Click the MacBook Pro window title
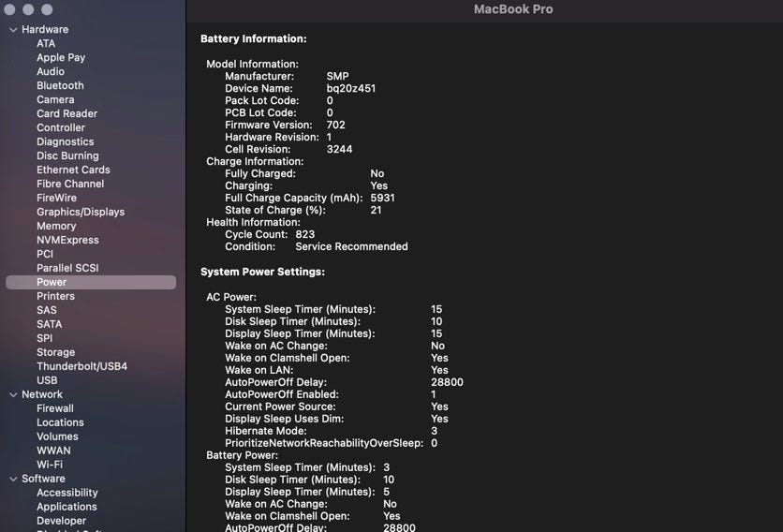 click(513, 9)
